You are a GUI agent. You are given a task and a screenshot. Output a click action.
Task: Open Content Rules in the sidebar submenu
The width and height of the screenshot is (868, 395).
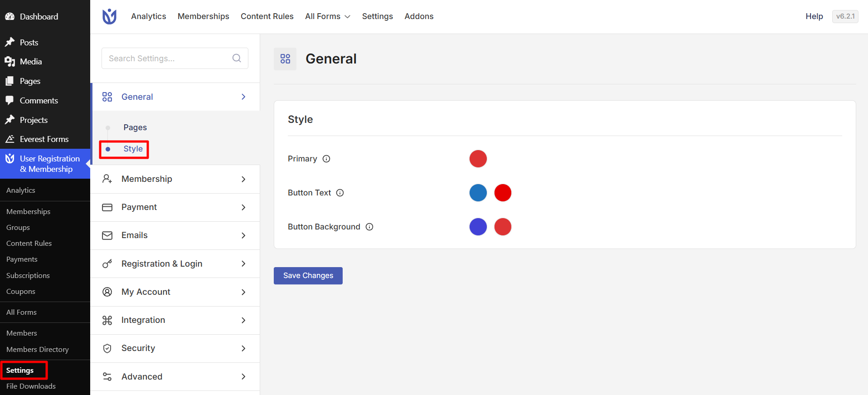(29, 243)
